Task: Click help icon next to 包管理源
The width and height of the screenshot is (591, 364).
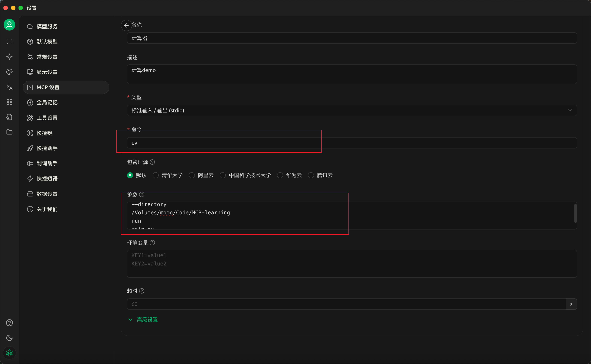Action: (x=152, y=162)
